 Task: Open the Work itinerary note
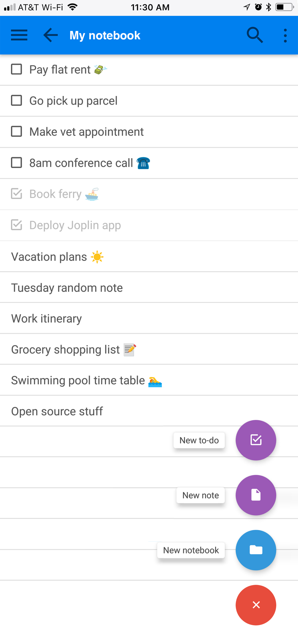point(149,318)
